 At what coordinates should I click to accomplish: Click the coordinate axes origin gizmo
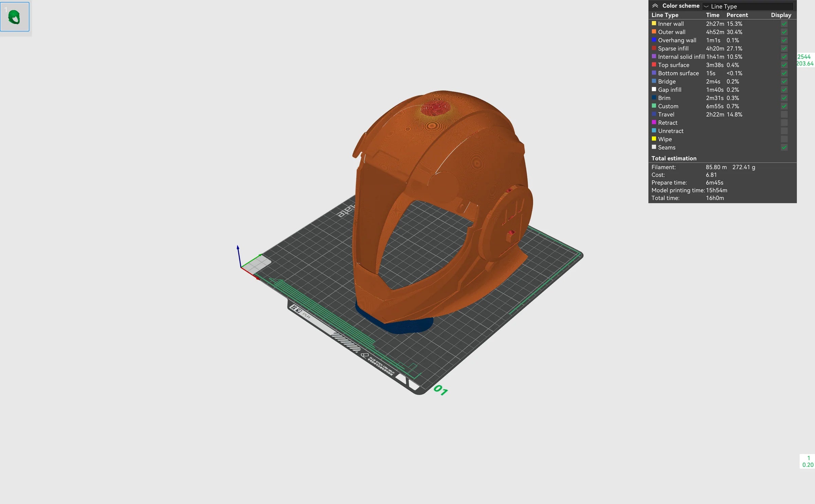tap(241, 267)
